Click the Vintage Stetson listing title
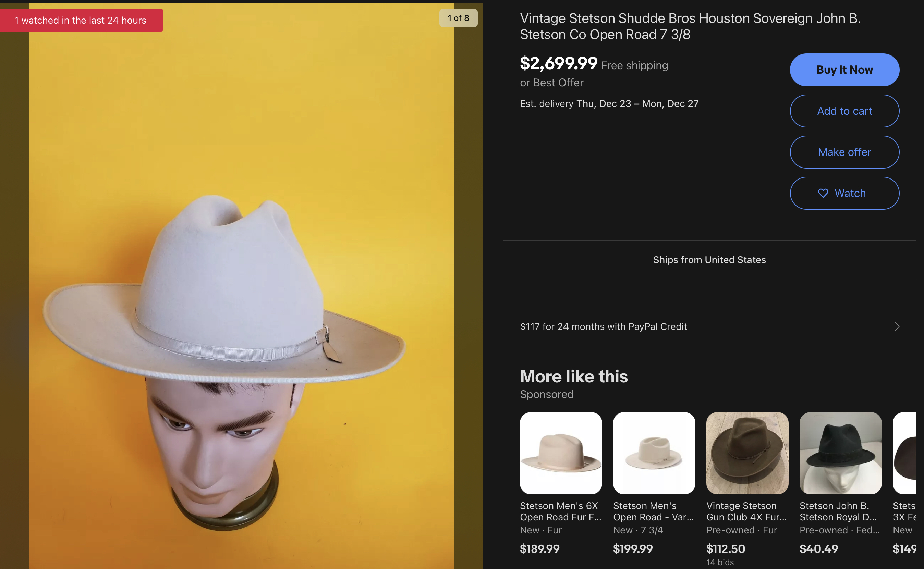 (x=690, y=26)
